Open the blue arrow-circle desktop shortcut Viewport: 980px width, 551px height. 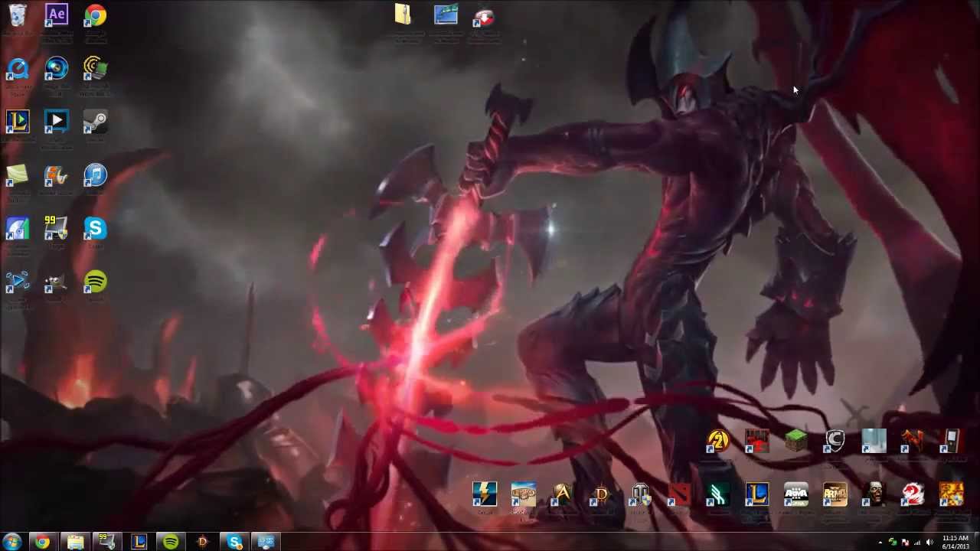pyautogui.click(x=17, y=282)
